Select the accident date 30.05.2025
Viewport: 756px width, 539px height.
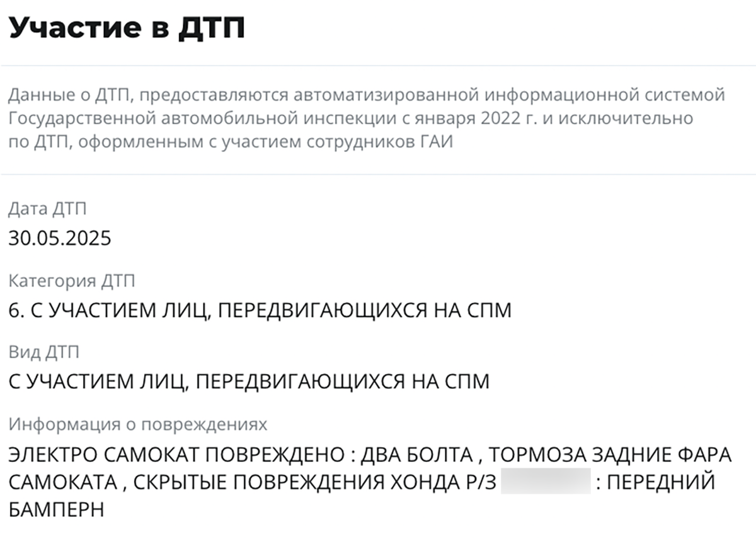pyautogui.click(x=60, y=238)
